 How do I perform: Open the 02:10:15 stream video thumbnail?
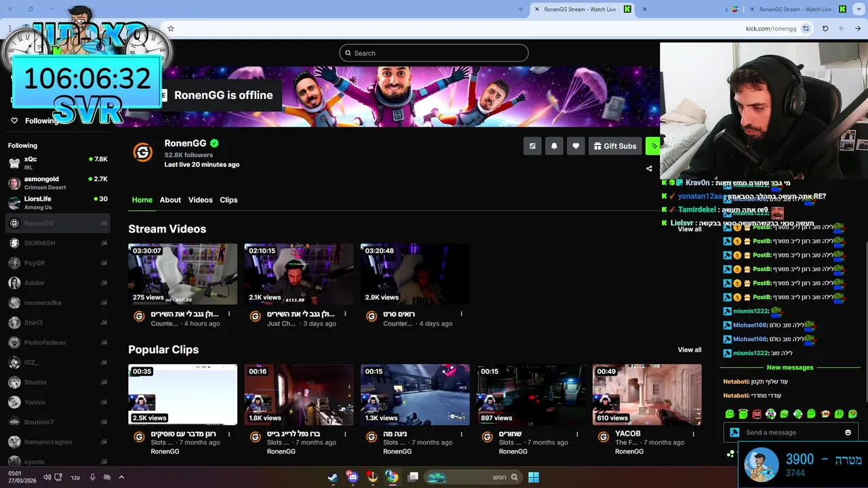pyautogui.click(x=299, y=274)
